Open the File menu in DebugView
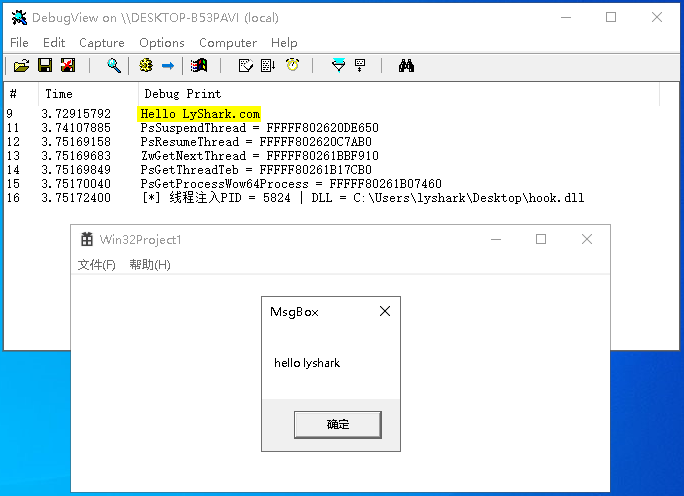This screenshot has width=684, height=496. tap(19, 43)
